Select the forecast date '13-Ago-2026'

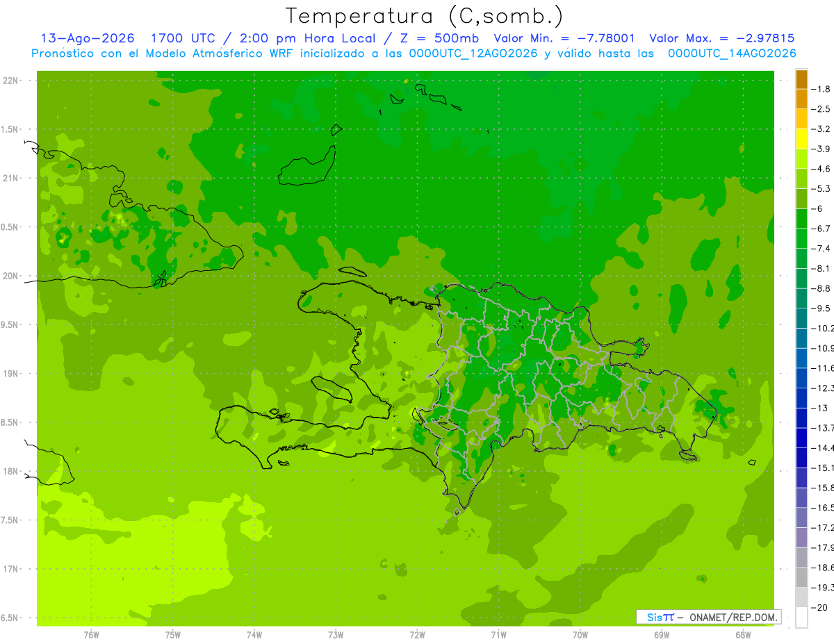(x=88, y=38)
